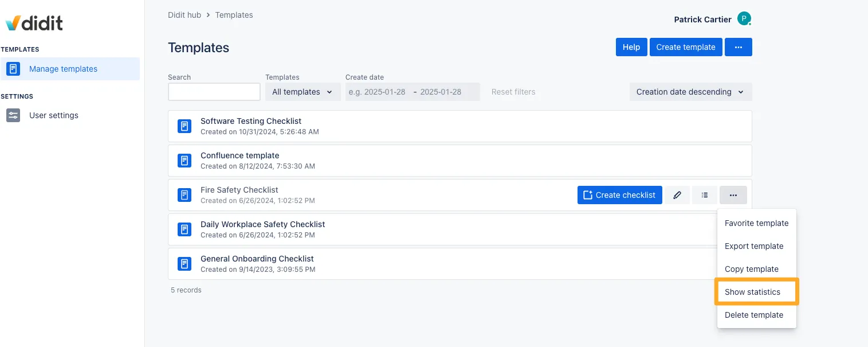Click the Daily Workplace Safety Checklist icon
The image size is (868, 347).
184,229
